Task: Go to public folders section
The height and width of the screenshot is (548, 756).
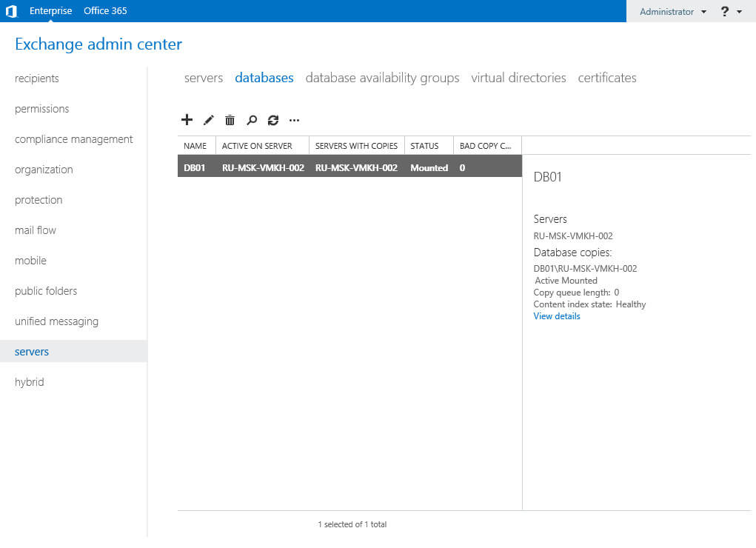Action: pyautogui.click(x=46, y=291)
